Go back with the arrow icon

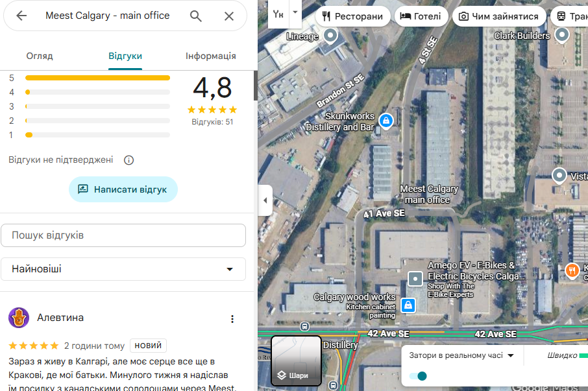(x=21, y=16)
